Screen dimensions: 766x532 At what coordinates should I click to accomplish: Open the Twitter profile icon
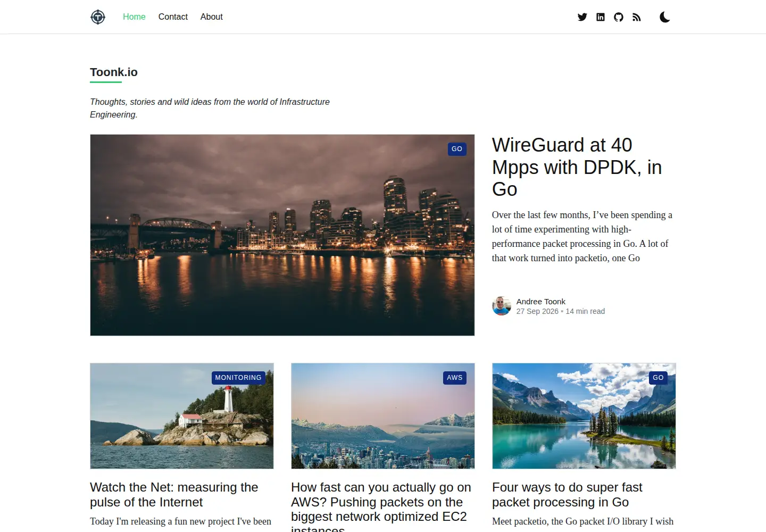click(582, 17)
